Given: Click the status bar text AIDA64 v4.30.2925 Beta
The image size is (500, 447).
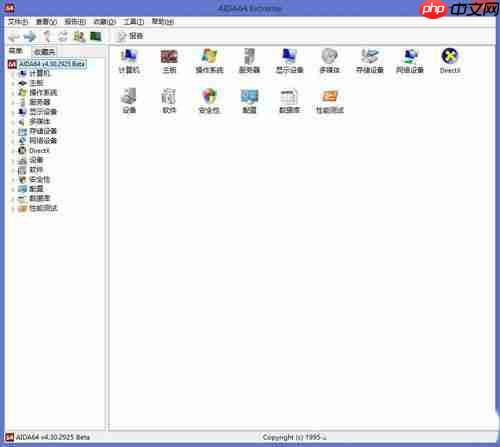Looking at the screenshot, I should coord(53,437).
